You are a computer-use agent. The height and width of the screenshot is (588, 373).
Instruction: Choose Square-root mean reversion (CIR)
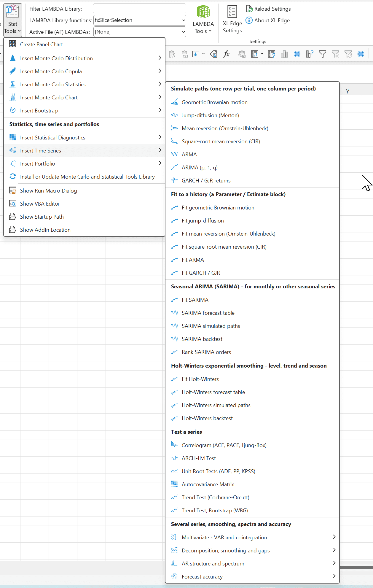click(x=252, y=141)
